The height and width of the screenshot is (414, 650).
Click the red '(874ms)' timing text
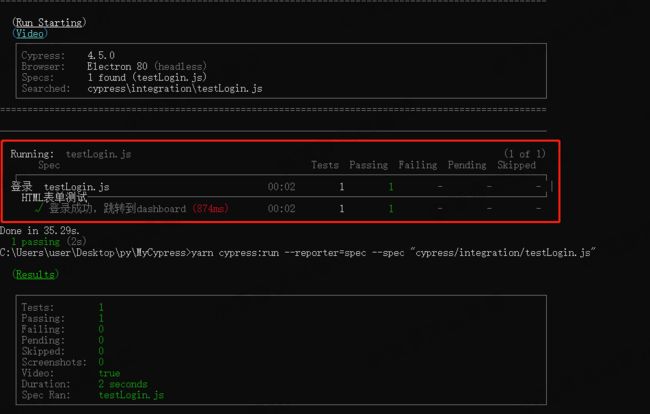(x=211, y=208)
